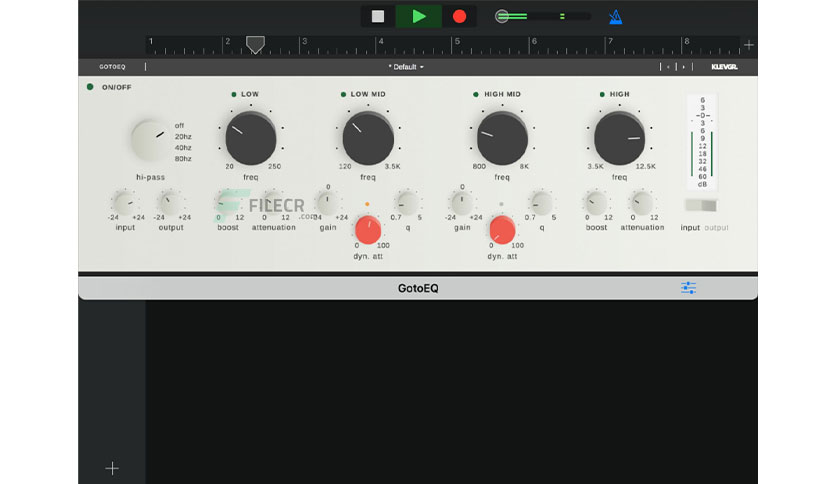Click the master volume slider in the transport bar
Image resolution: width=836 pixels, height=484 pixels.
click(543, 17)
